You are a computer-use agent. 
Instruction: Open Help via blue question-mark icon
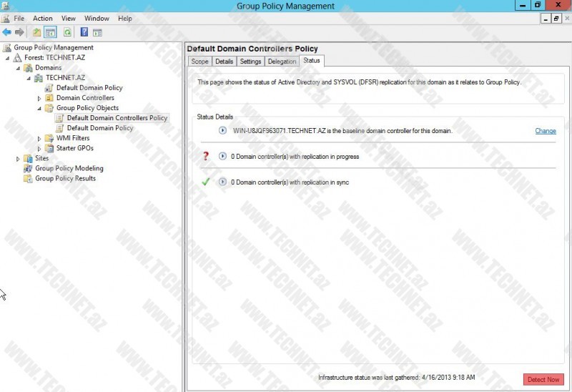click(84, 32)
